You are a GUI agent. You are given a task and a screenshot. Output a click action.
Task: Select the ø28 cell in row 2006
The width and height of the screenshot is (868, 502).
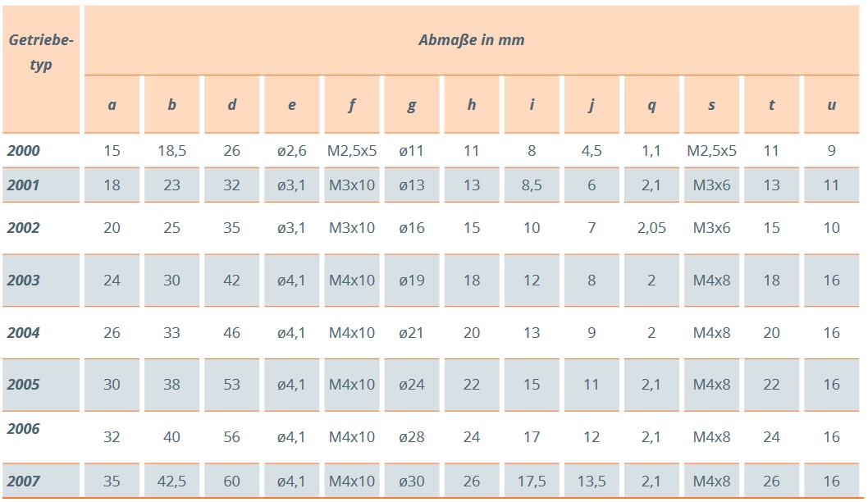click(411, 437)
